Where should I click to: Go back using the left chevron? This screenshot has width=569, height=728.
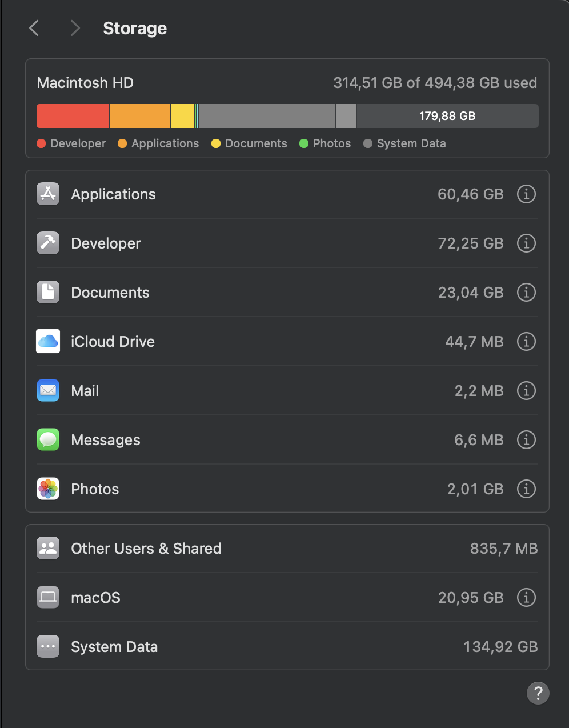(x=34, y=28)
